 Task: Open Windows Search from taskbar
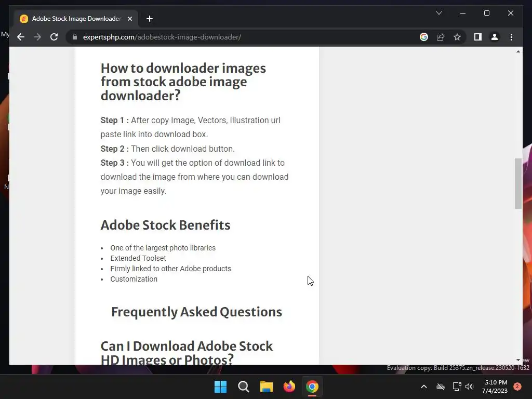click(243, 387)
